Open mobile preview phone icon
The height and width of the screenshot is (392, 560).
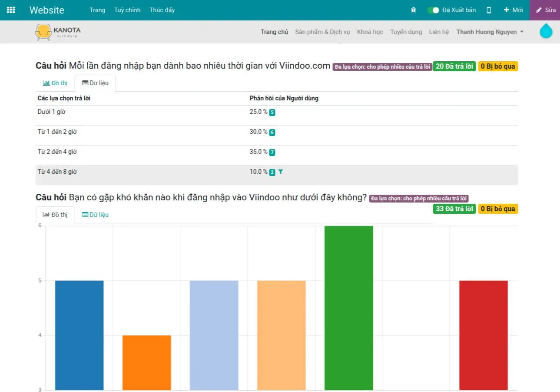[x=489, y=10]
